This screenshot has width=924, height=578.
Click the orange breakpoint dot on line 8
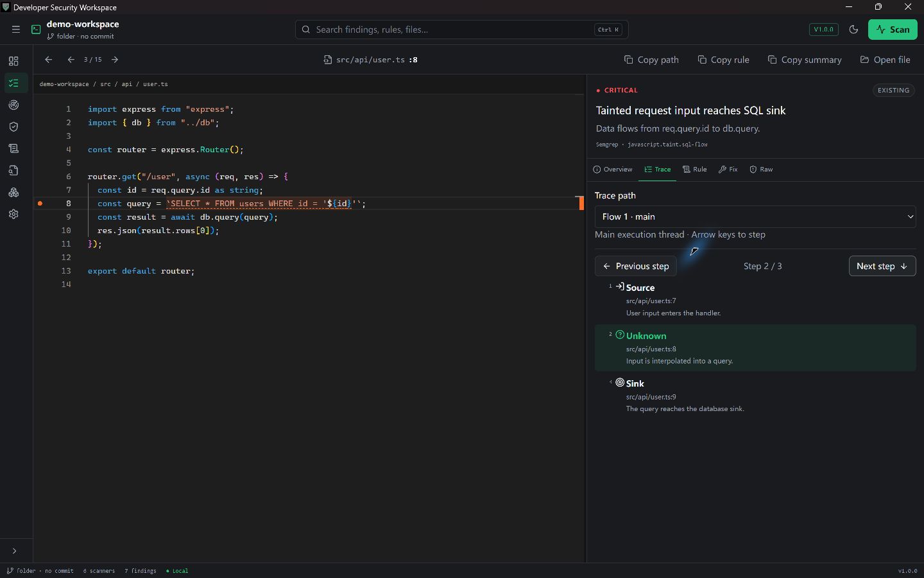[40, 204]
